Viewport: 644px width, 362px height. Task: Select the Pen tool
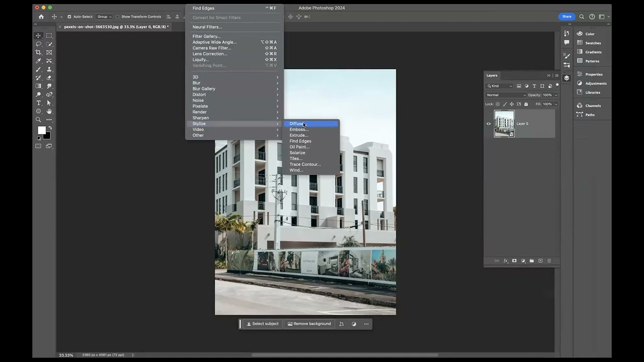49,95
